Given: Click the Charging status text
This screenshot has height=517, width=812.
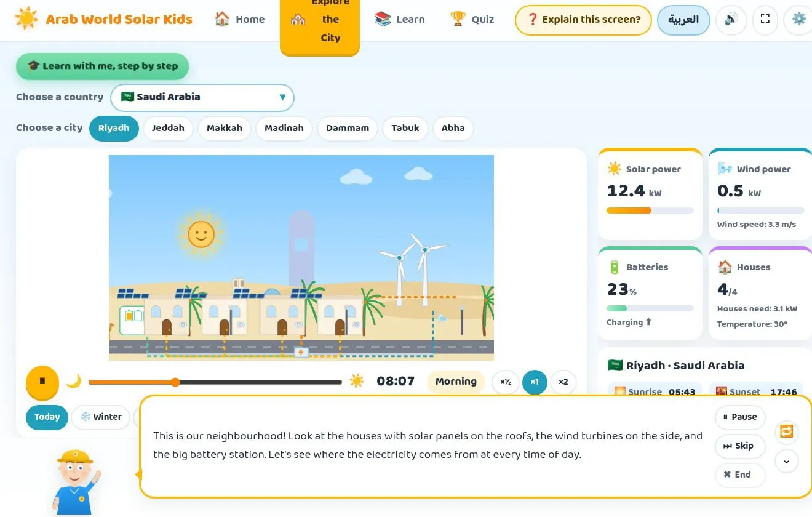Looking at the screenshot, I should (x=629, y=323).
